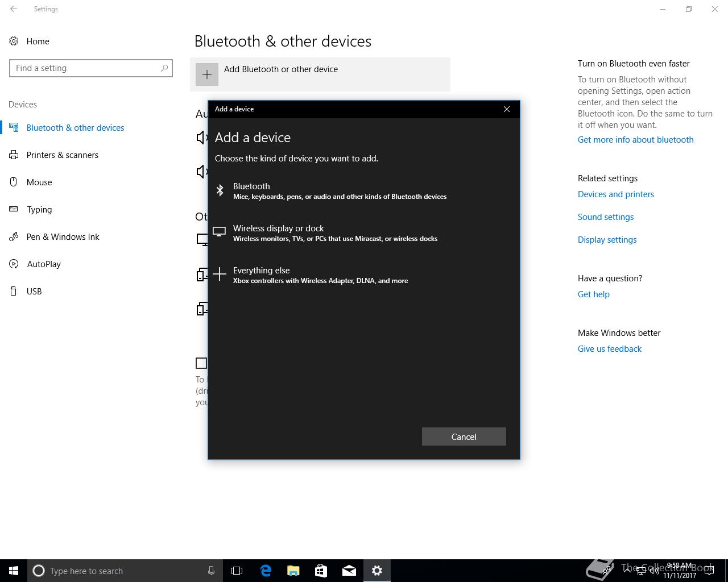The image size is (728, 582).
Task: Click the pen icon in sidebar
Action: 14,236
